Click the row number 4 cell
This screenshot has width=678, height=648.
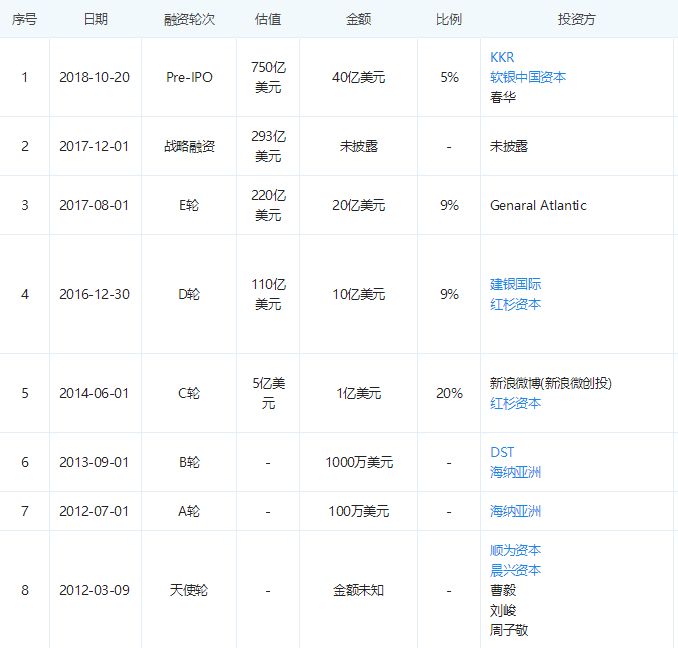pos(25,294)
